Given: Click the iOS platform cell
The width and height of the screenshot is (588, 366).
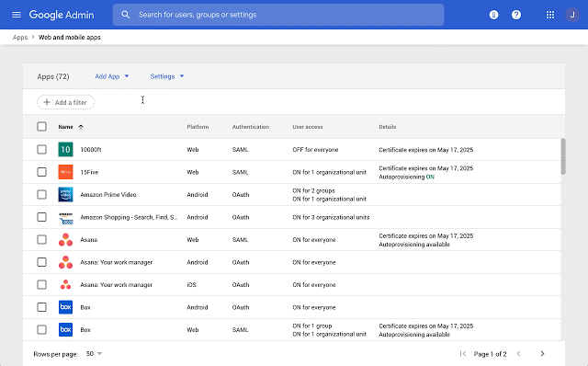Looking at the screenshot, I should tap(192, 284).
